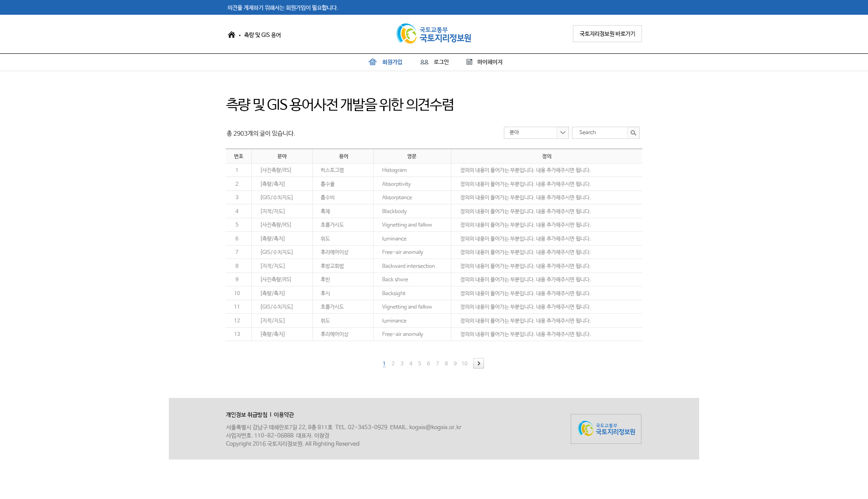868x499 pixels.
Task: Click the header 국토지리정보원 logo
Action: [434, 34]
